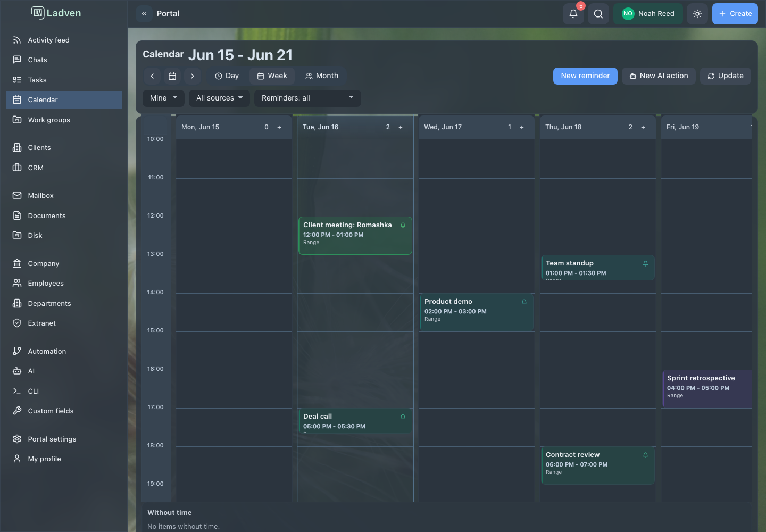Screen dimensions: 766x532
Task: Expand the Mine dropdown
Action: [163, 98]
